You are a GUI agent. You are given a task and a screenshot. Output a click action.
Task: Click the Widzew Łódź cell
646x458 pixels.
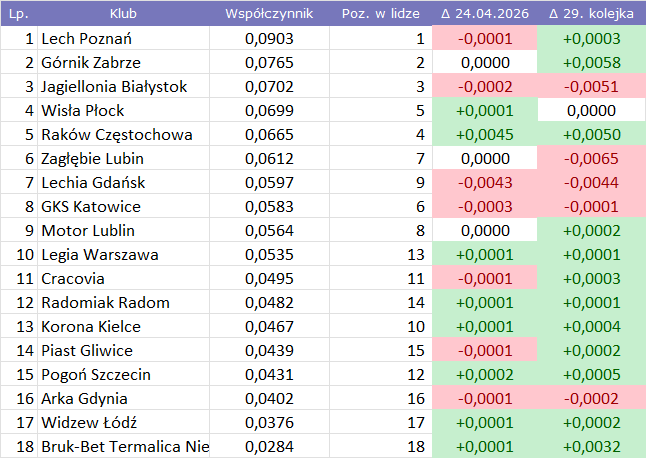point(88,422)
